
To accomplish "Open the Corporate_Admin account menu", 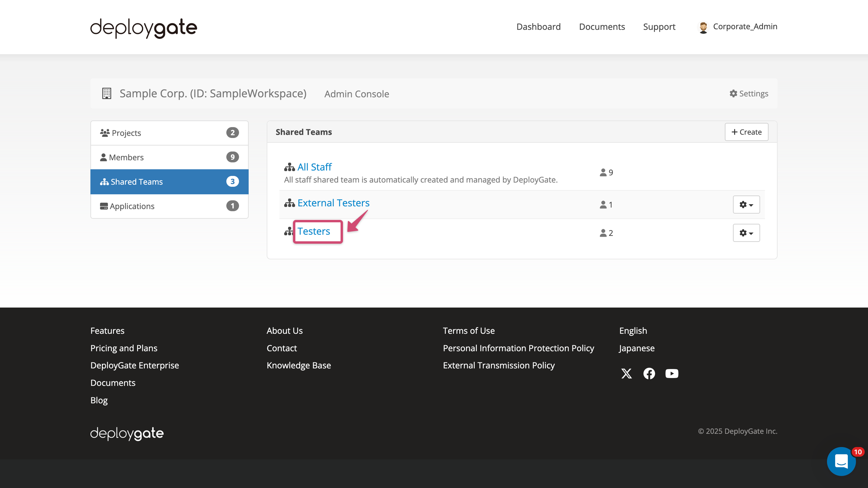I will point(737,27).
